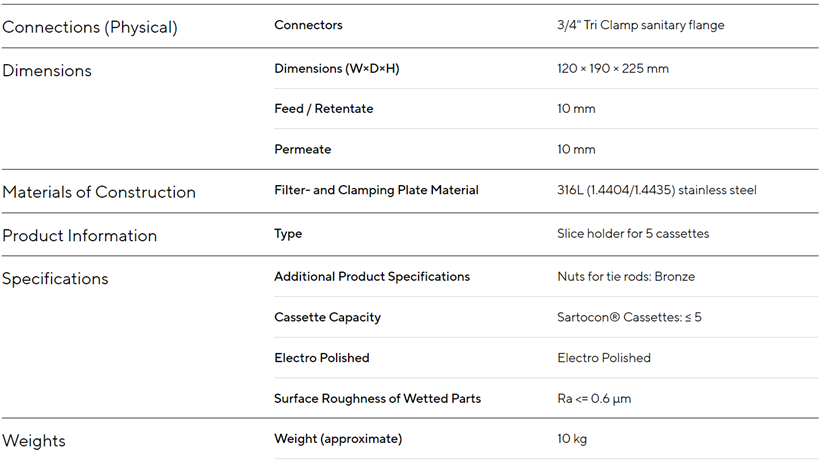Click the Cassette Capacity label
The height and width of the screenshot is (463, 821).
(327, 317)
